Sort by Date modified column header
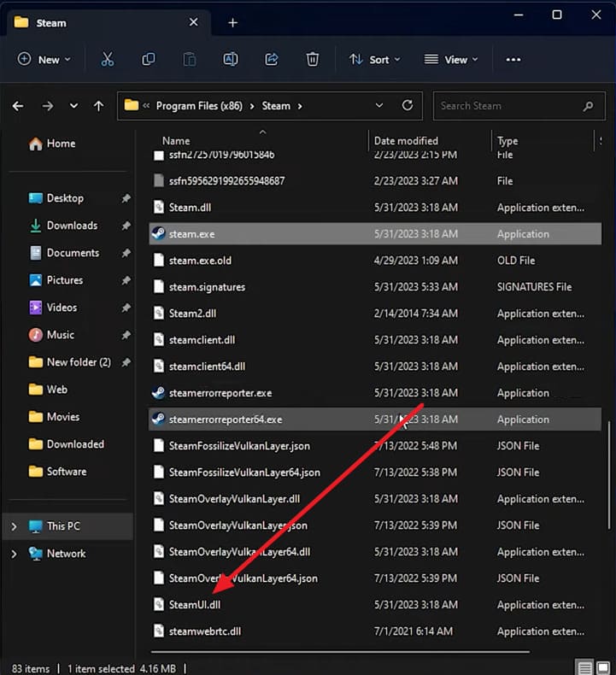The height and width of the screenshot is (675, 616). (x=406, y=141)
